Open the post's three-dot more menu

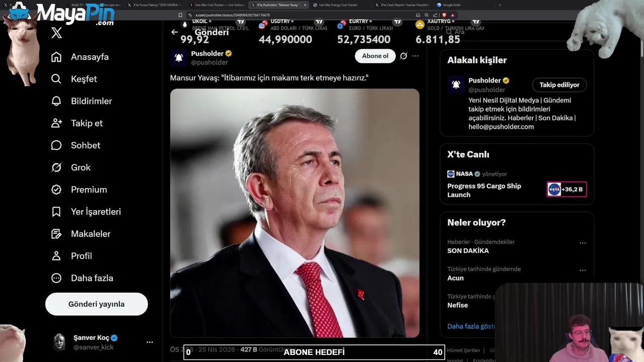tap(416, 56)
